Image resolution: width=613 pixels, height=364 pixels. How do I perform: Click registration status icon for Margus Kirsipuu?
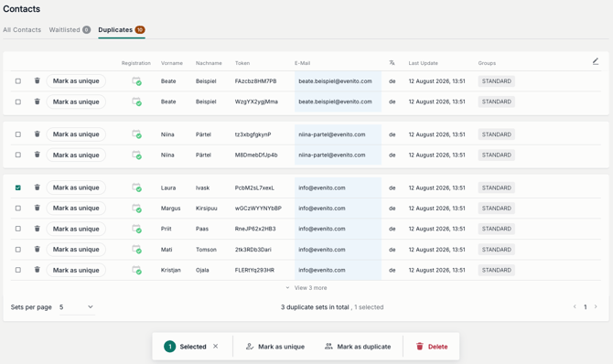(136, 208)
